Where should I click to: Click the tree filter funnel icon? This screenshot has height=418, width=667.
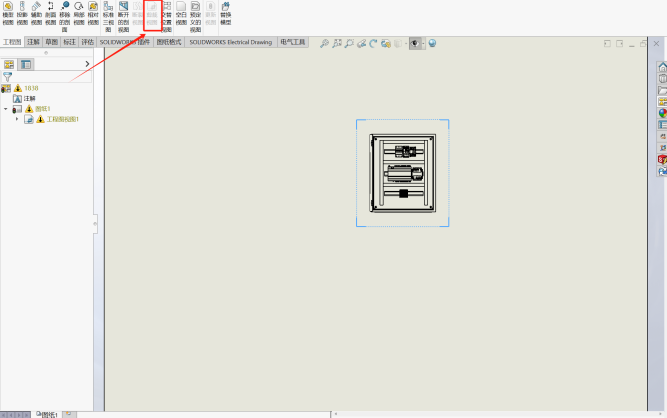8,77
